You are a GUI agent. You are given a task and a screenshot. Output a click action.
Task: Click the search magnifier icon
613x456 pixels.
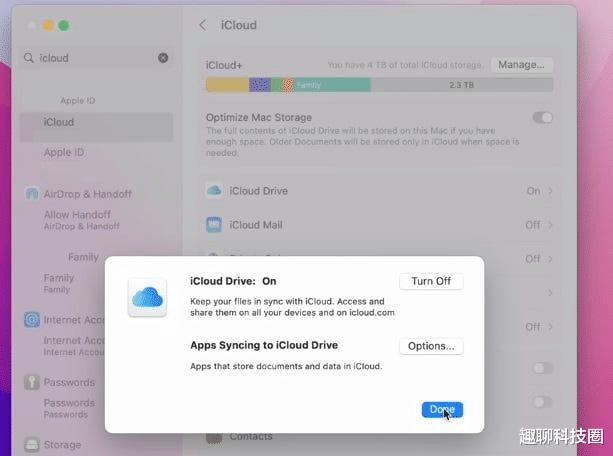click(29, 58)
